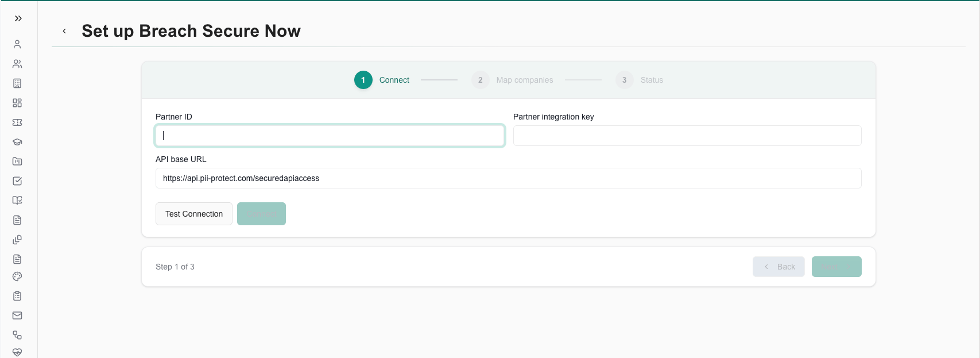
Task: Click the Partner integration key field
Action: (687, 136)
